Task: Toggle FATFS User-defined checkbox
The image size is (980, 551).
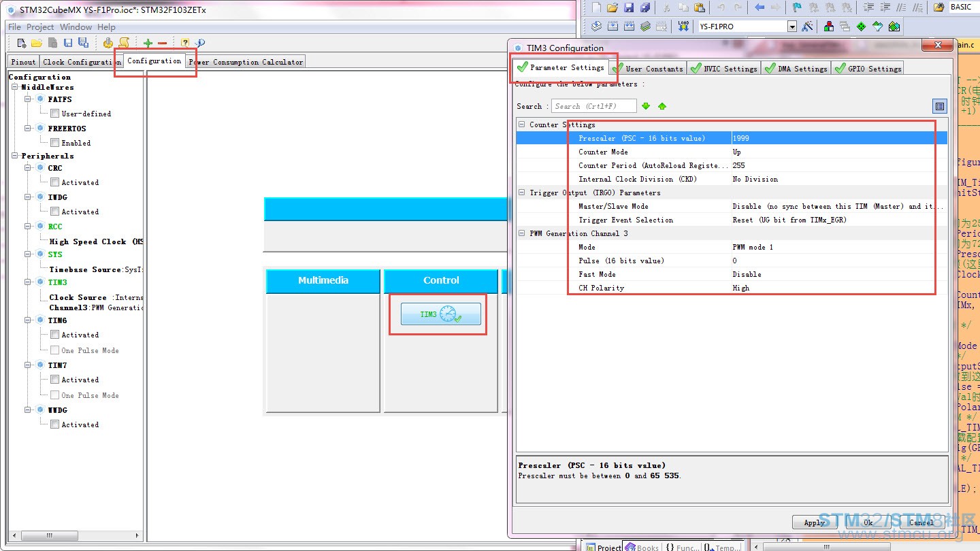Action: [55, 114]
